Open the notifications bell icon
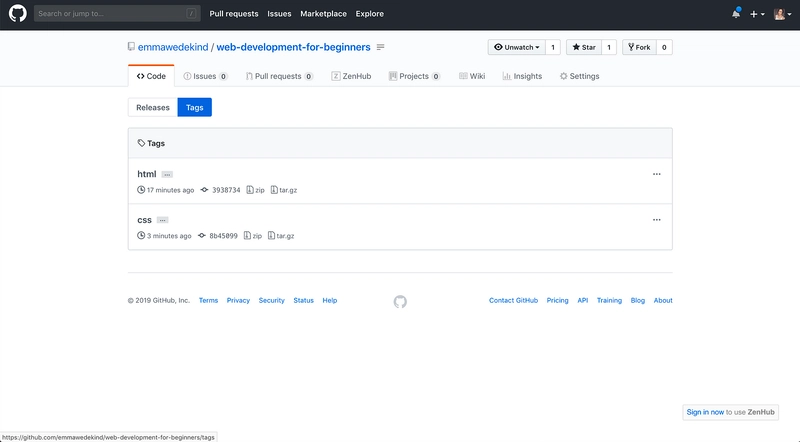The image size is (800, 442). tap(736, 14)
